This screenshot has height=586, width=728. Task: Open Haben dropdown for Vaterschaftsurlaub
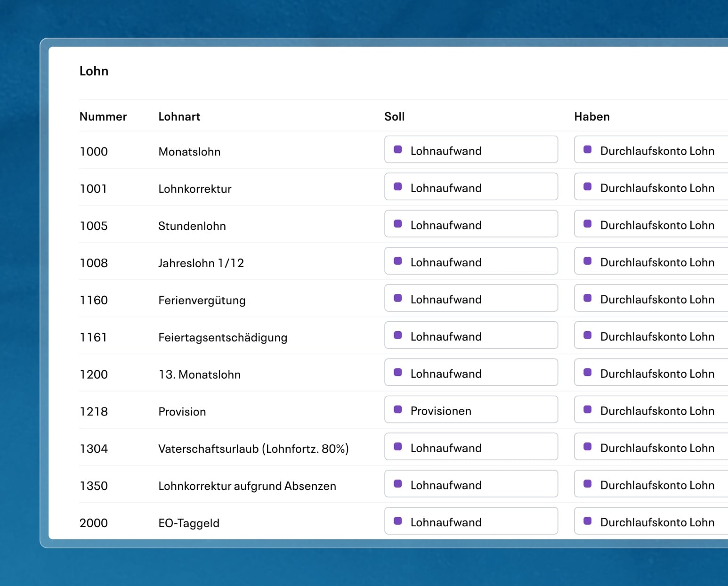pyautogui.click(x=651, y=447)
